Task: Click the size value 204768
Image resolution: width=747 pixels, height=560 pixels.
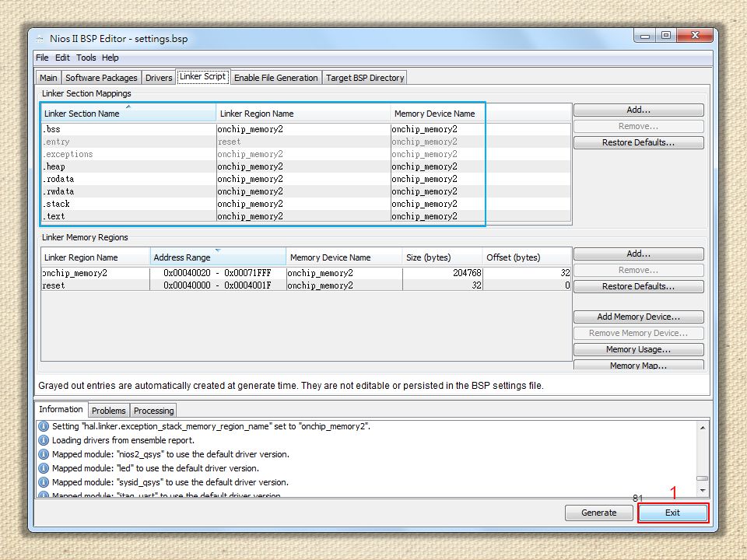Action: coord(467,273)
